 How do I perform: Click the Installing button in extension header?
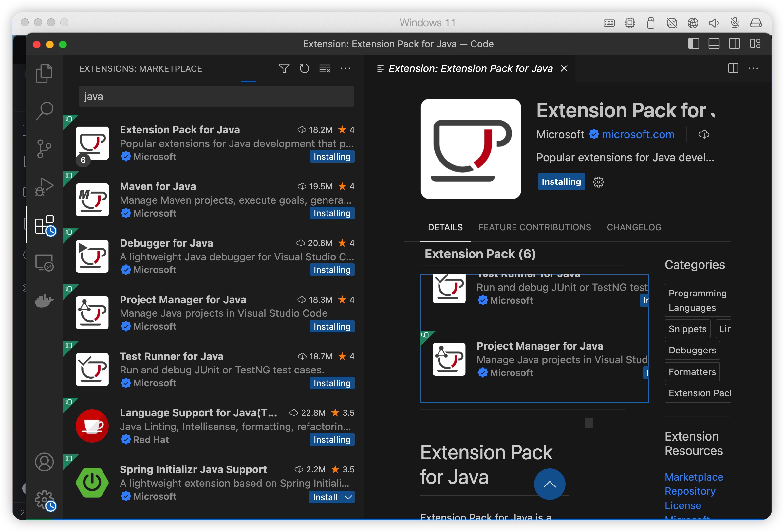[x=561, y=182]
